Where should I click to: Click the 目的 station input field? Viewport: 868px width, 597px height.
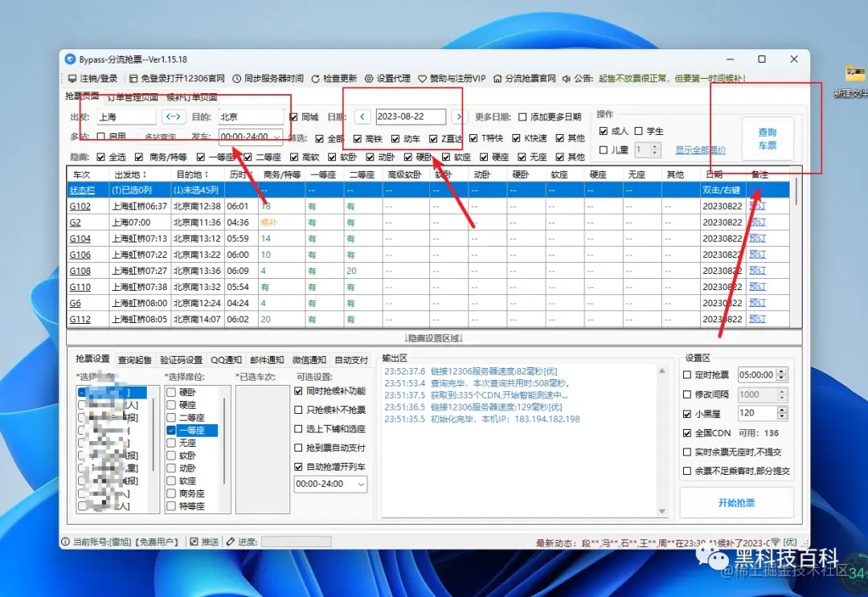pyautogui.click(x=251, y=117)
